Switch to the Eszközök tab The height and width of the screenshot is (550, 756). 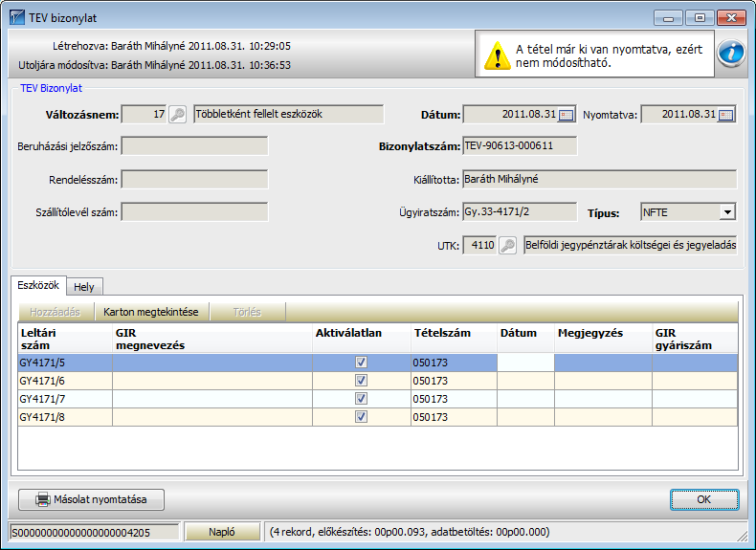(x=38, y=285)
